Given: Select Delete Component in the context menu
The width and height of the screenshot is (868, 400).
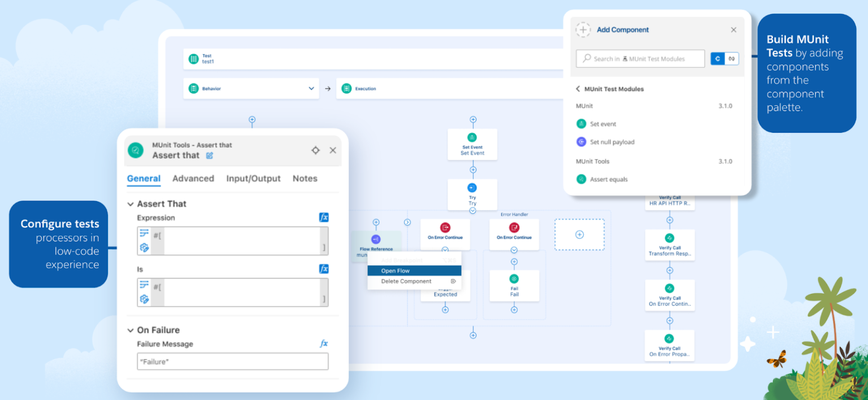Looking at the screenshot, I should [414, 281].
